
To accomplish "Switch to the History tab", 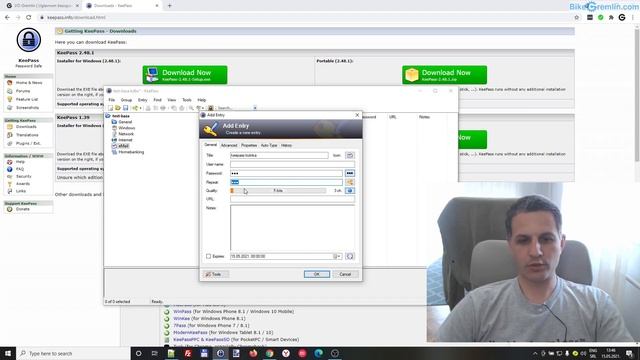I will [286, 145].
